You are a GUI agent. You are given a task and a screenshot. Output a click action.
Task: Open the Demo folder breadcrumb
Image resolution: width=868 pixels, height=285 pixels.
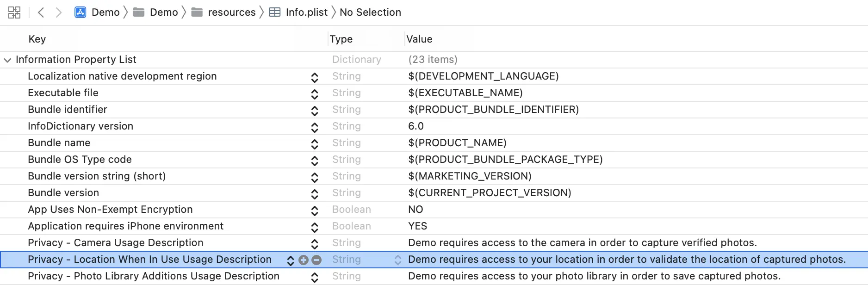click(x=155, y=12)
